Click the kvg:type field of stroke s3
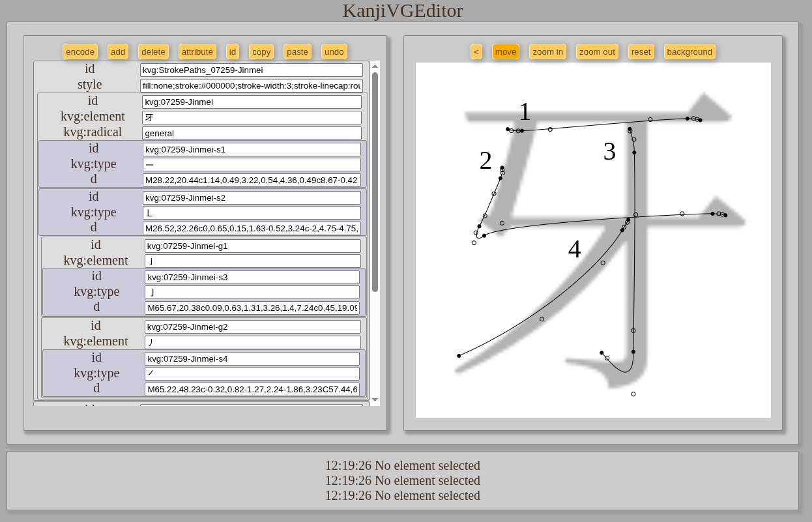Viewport: 812px width, 522px height. 252,293
